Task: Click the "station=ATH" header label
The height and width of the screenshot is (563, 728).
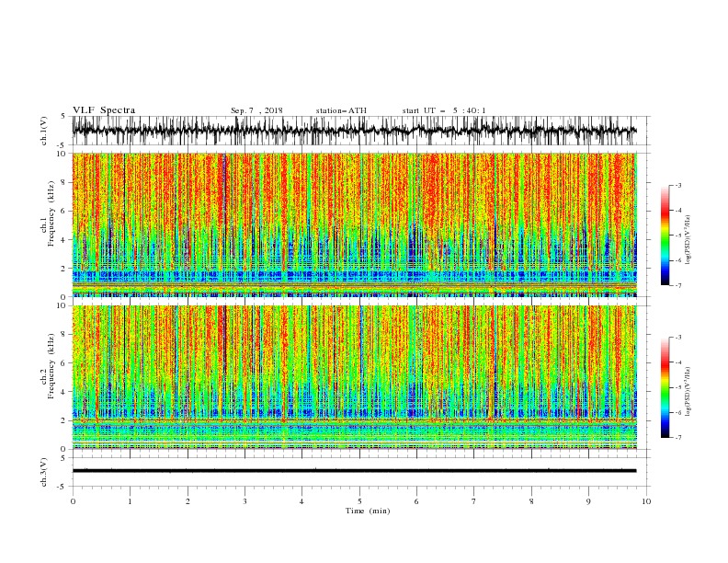Action: [341, 110]
